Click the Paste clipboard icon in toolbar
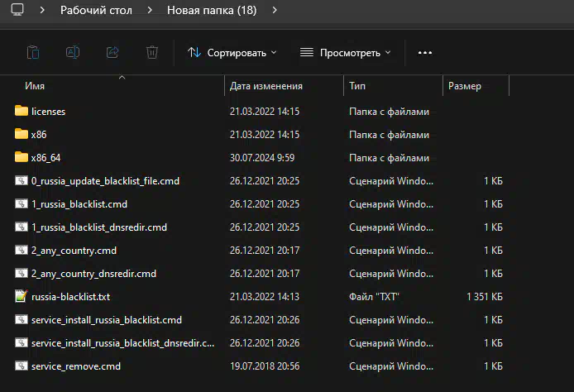The image size is (574, 392). [32, 52]
